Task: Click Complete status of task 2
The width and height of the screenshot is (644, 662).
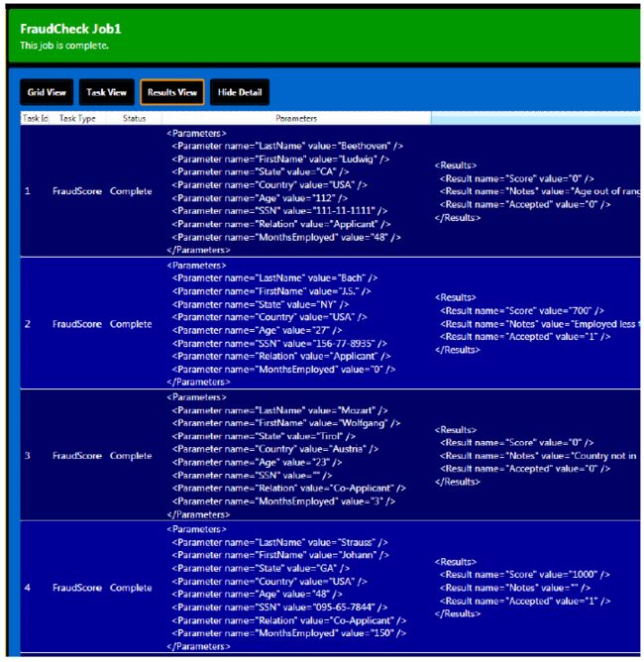Action: click(x=131, y=324)
